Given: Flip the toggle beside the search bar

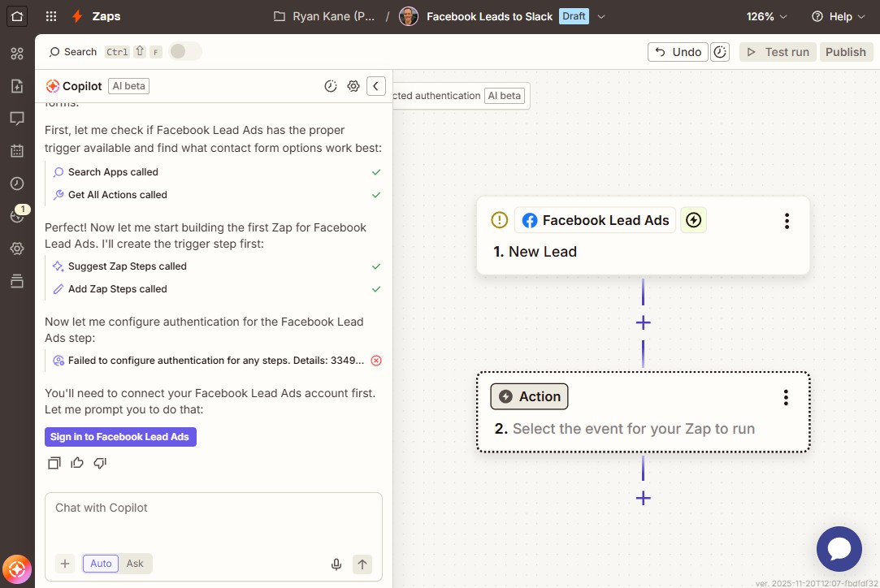Looking at the screenshot, I should pyautogui.click(x=185, y=50).
